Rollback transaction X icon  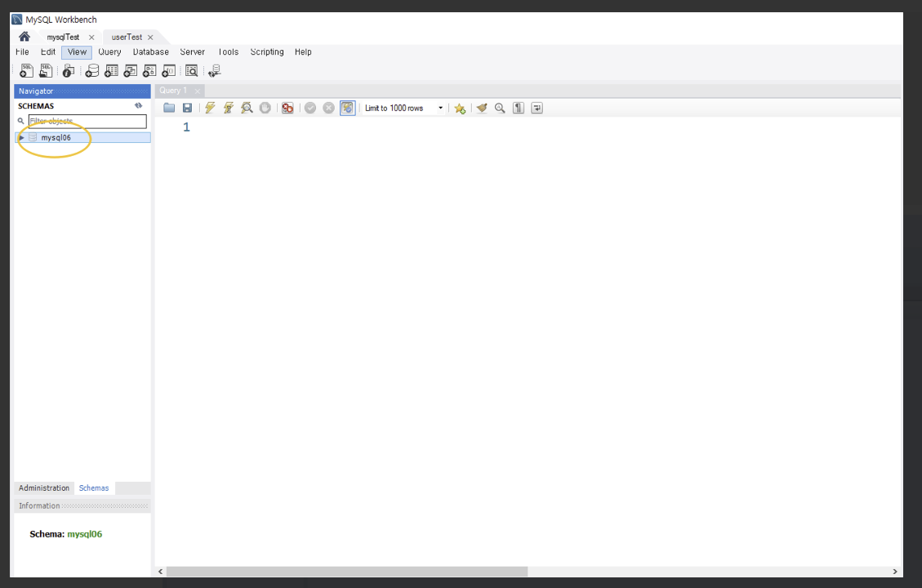point(328,108)
